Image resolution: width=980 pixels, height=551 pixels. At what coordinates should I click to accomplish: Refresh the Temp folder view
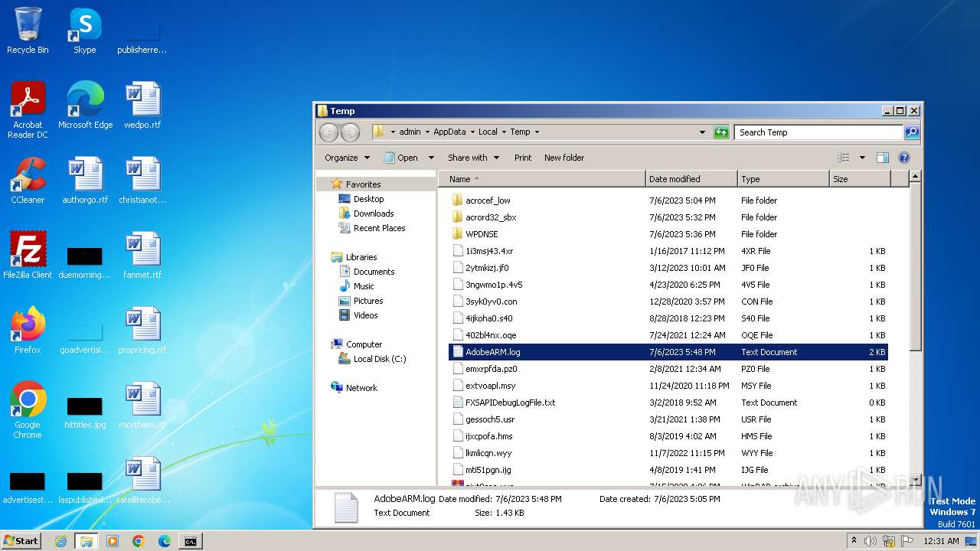pyautogui.click(x=720, y=132)
